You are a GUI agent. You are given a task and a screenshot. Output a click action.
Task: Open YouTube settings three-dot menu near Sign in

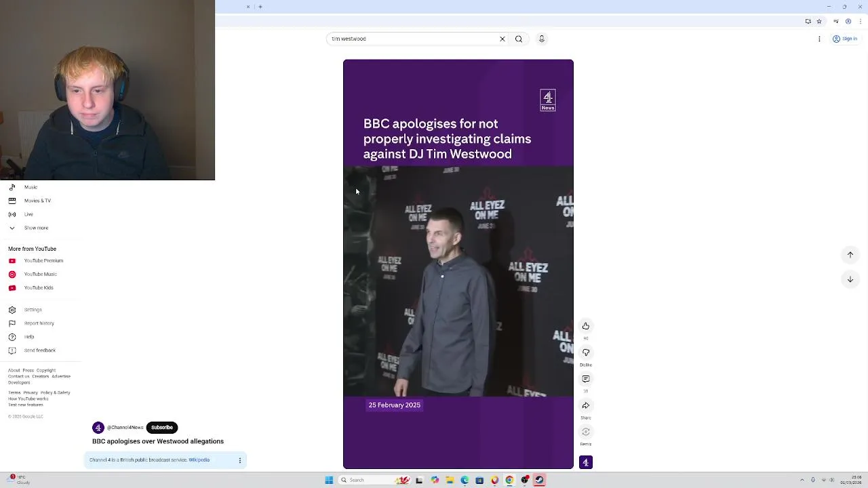pos(819,39)
